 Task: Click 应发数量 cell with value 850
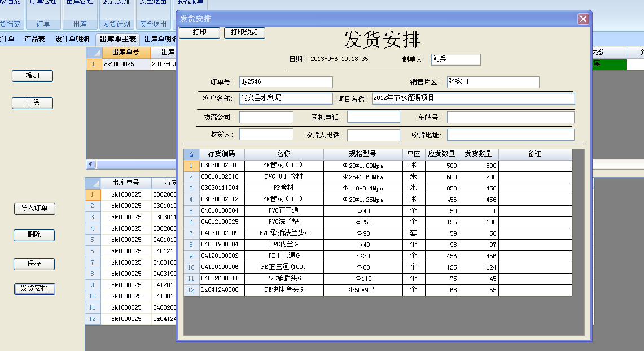(442, 188)
